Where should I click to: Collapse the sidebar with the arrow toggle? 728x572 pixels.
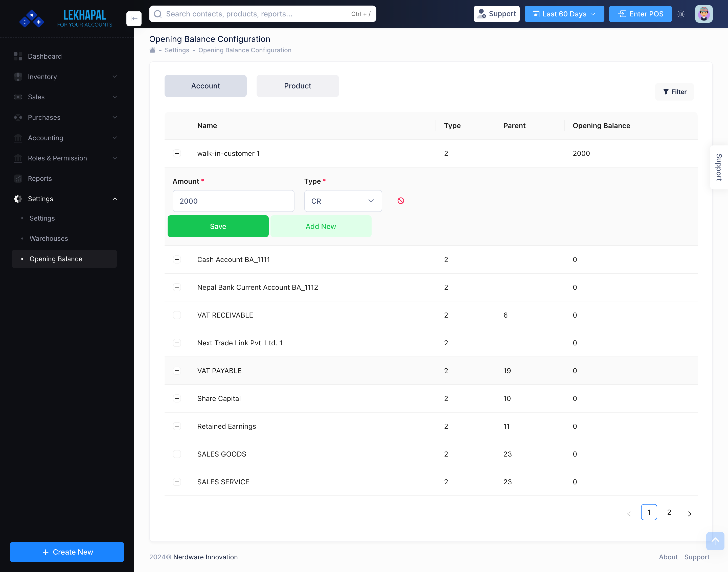[134, 18]
